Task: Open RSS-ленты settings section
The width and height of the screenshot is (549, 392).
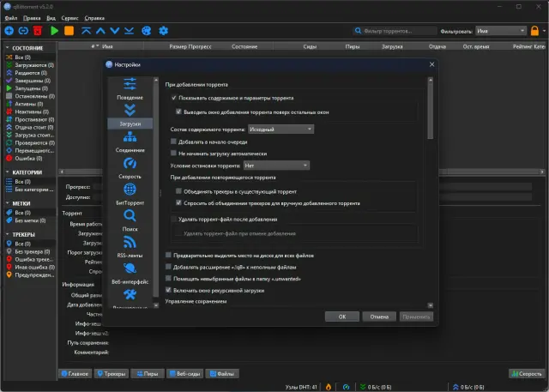Action: 130,247
